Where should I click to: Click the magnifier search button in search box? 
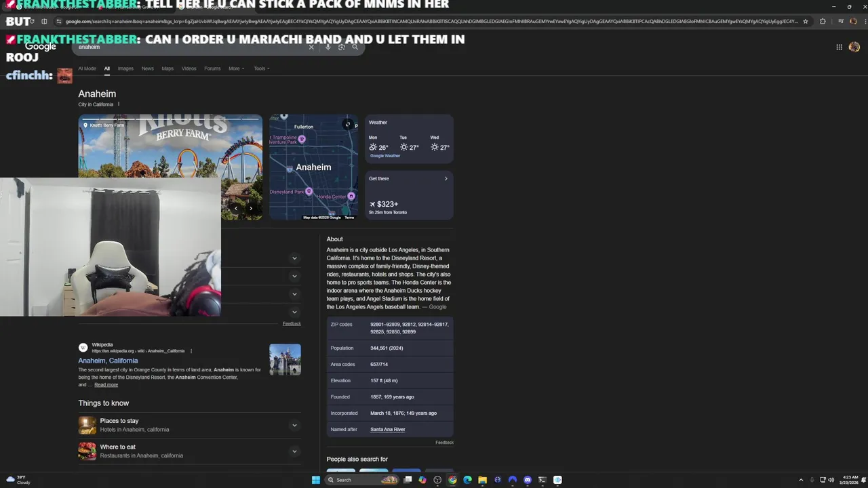355,47
